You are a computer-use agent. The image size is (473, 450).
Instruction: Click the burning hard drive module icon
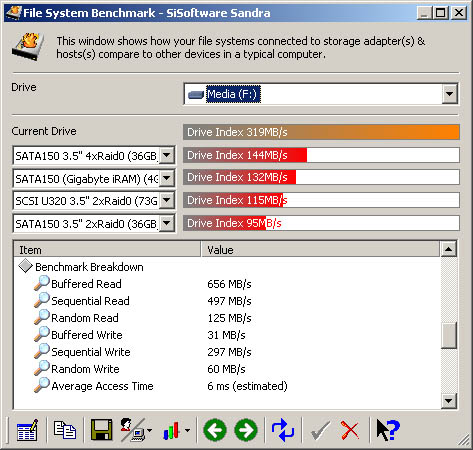click(28, 47)
